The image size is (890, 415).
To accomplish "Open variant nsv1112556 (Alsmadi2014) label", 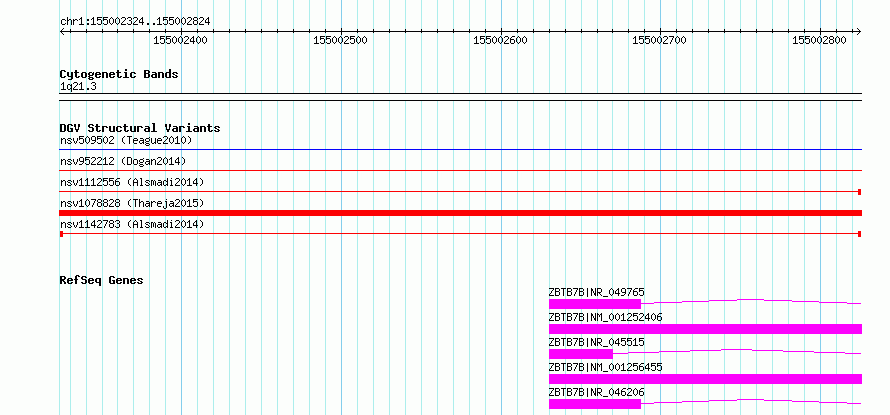I will tap(132, 182).
